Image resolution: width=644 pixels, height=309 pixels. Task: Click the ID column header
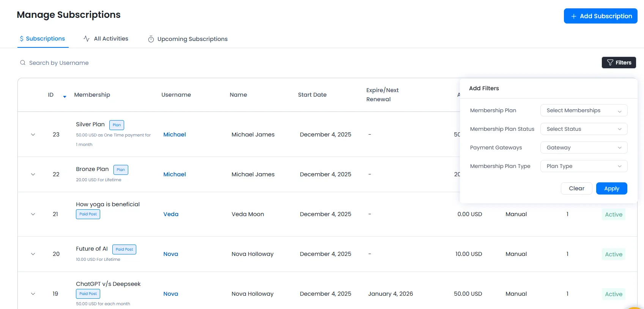pyautogui.click(x=51, y=95)
